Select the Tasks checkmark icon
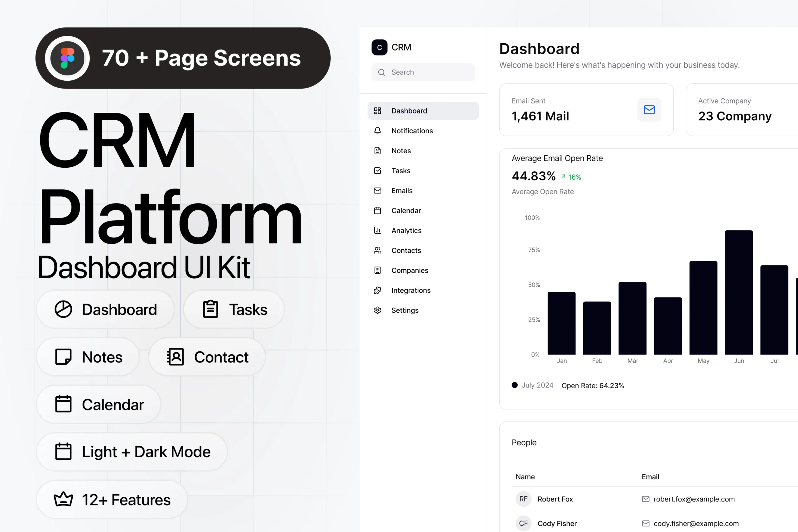The height and width of the screenshot is (532, 798). pos(377,171)
